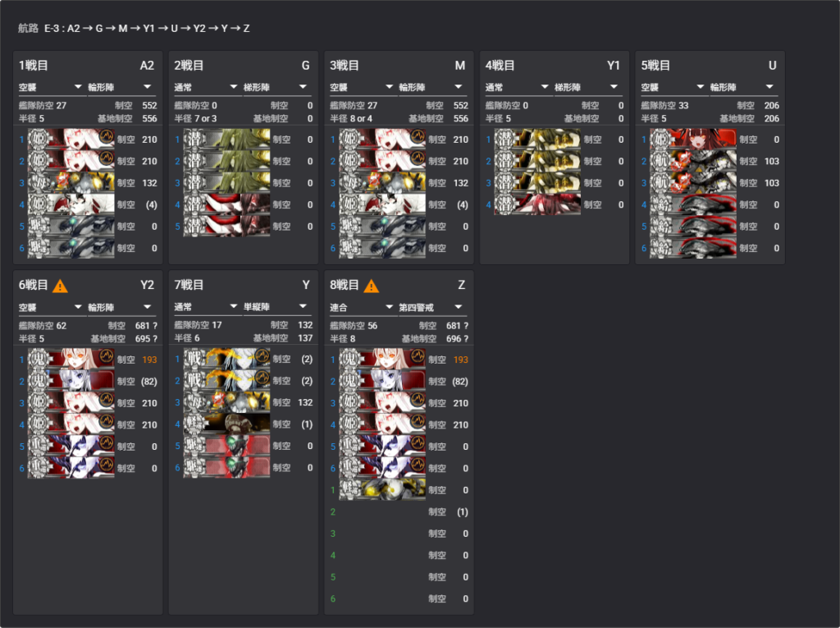Select enemy 4 light cruiser banner in 7戦目
The width and height of the screenshot is (840, 628).
coord(226,424)
